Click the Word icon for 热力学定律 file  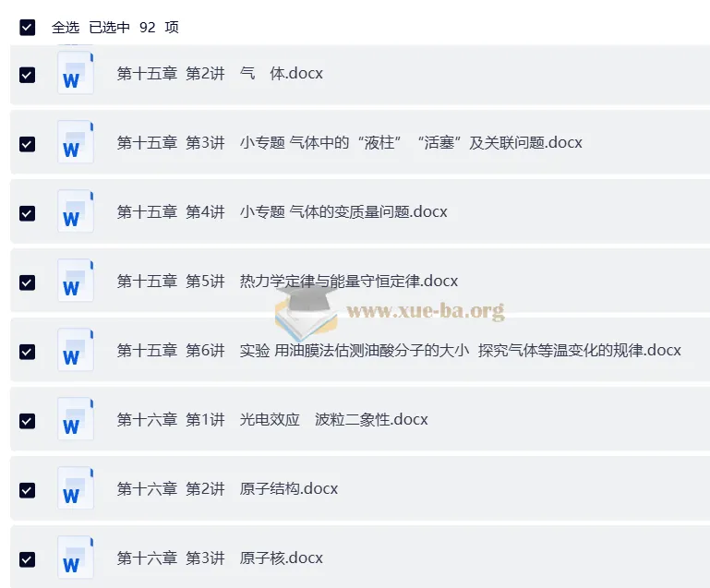(x=76, y=281)
